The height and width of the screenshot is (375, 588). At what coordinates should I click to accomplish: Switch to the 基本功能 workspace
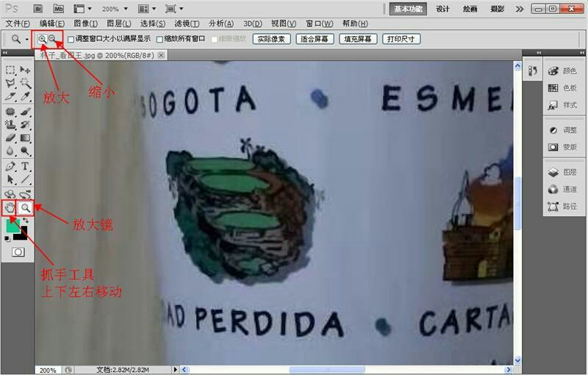(408, 9)
